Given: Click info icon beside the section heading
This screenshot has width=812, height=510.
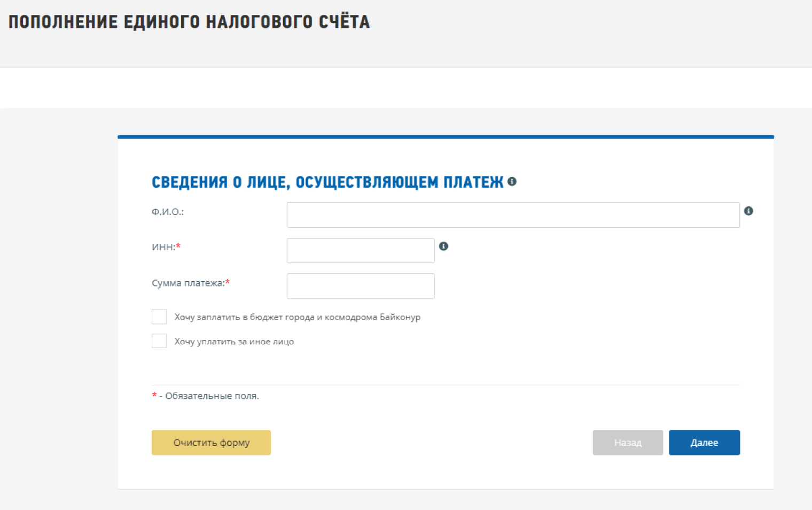Looking at the screenshot, I should pyautogui.click(x=512, y=182).
